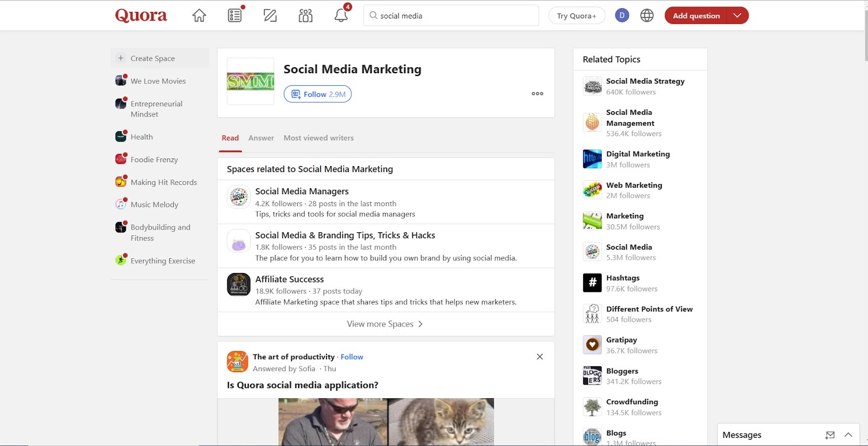
Task: Click Try Quora+ button
Action: tap(577, 16)
